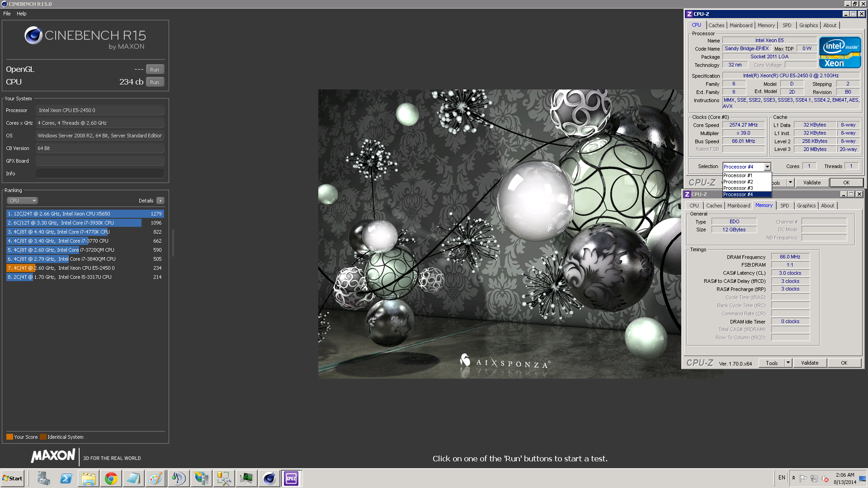Open the hammer and wrench tools taskbar icon
Screen dimensions: 868x488
point(224,478)
